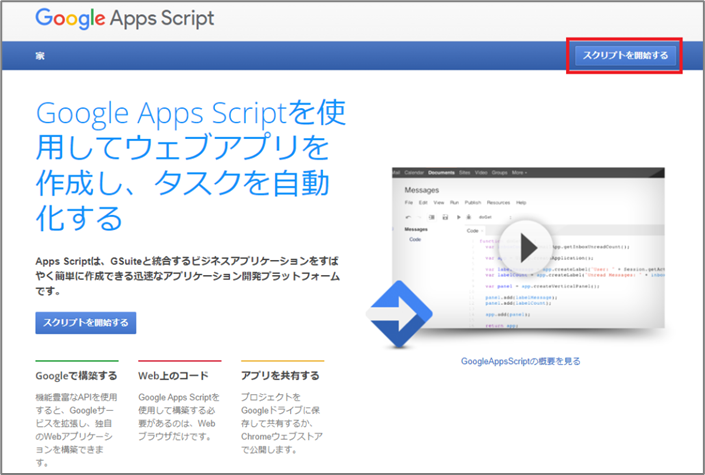Click the main headline Google Apps Scriptを使用して

pyautogui.click(x=191, y=165)
